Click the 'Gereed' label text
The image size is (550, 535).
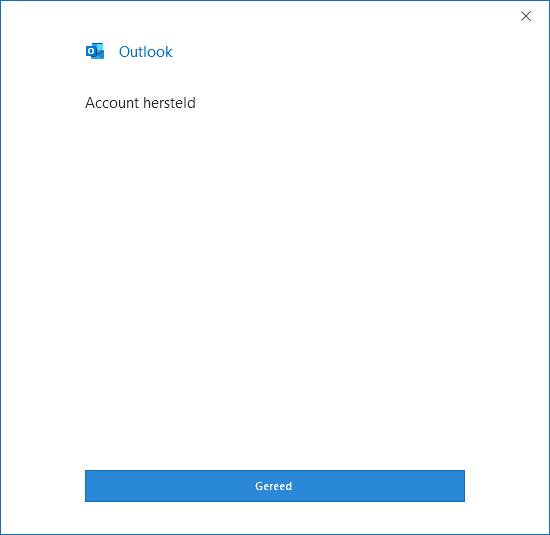tap(274, 486)
